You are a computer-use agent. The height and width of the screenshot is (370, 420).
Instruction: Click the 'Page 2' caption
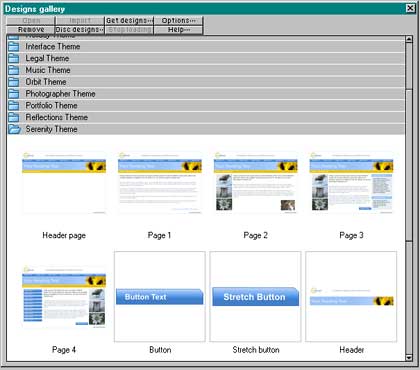256,235
